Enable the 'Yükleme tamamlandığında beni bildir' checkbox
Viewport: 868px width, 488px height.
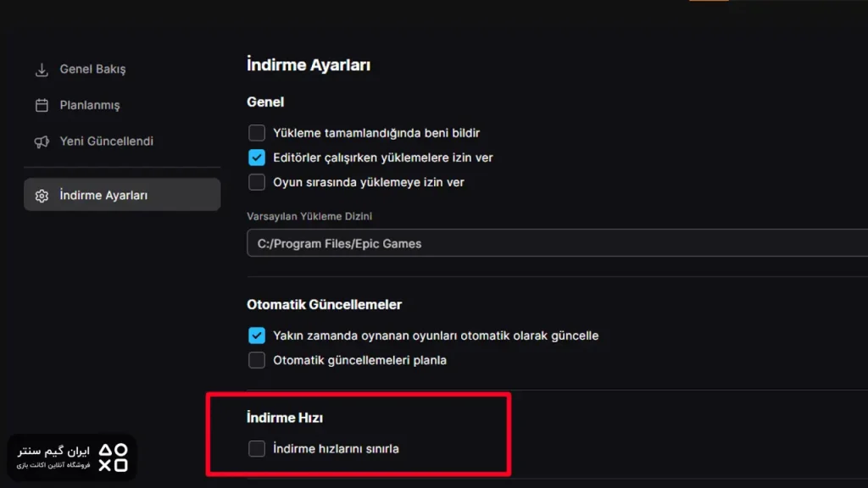[x=257, y=133]
